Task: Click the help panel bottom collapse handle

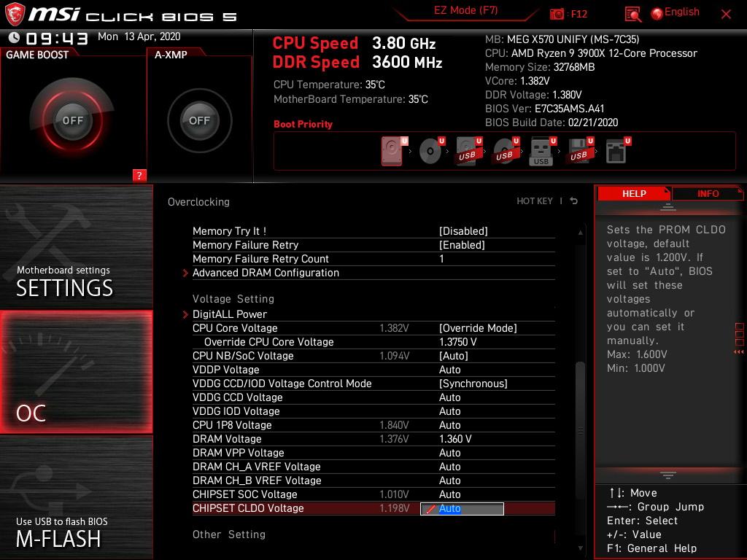Action: [x=668, y=475]
